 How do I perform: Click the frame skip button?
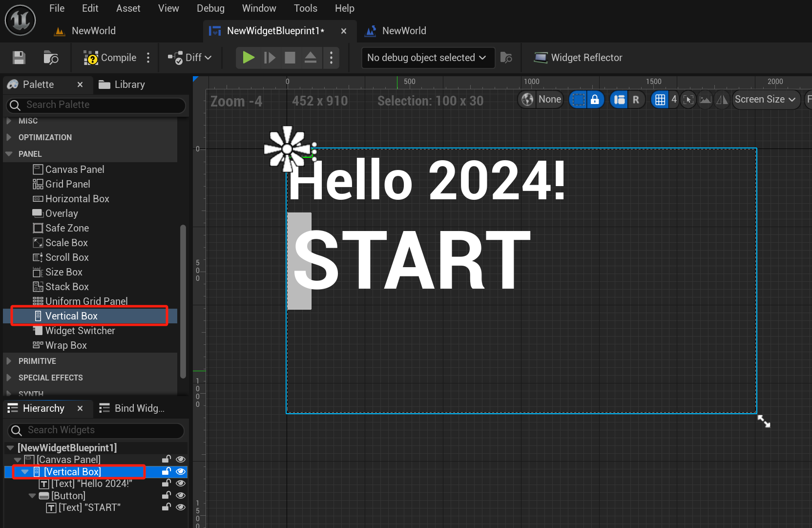coord(270,58)
